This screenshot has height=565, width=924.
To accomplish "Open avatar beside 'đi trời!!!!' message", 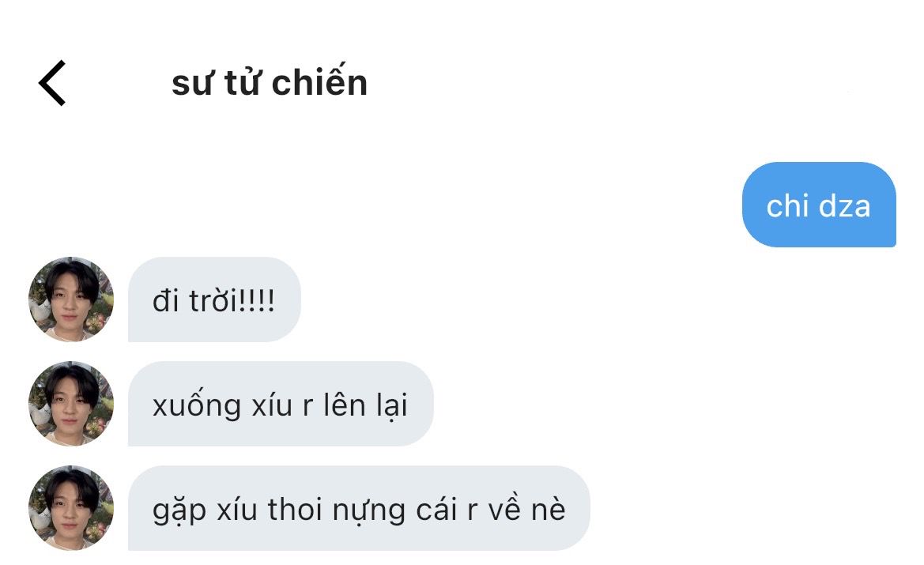I will [71, 299].
